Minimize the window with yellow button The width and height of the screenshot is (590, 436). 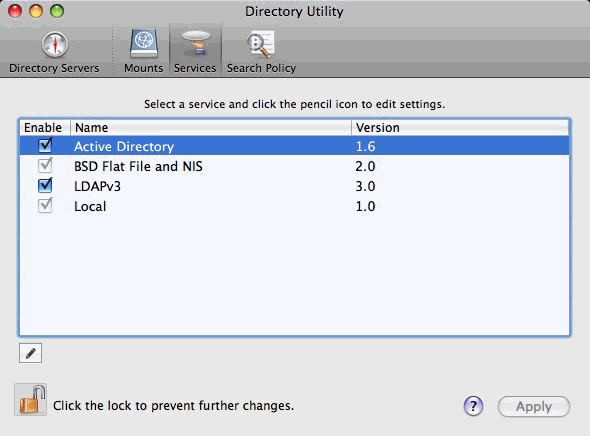[36, 11]
